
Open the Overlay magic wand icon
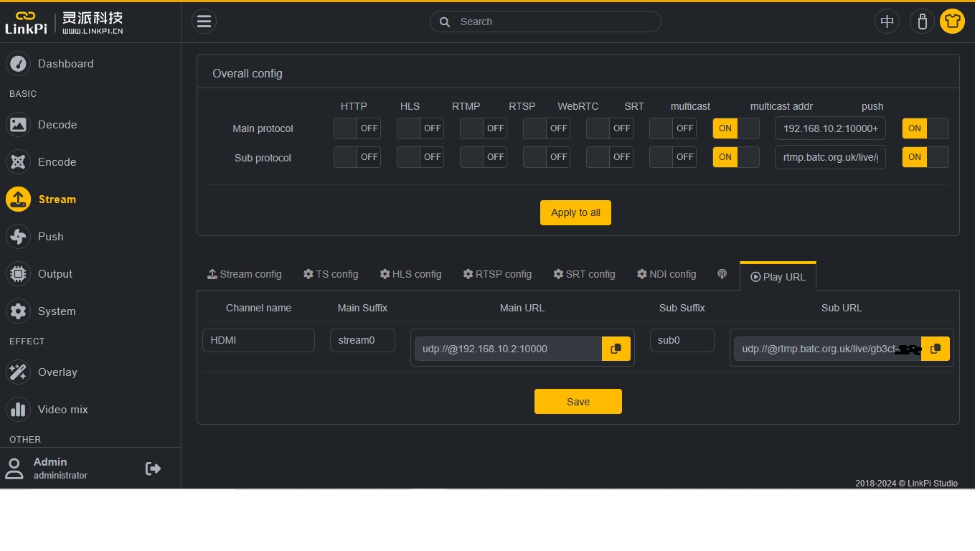click(18, 372)
